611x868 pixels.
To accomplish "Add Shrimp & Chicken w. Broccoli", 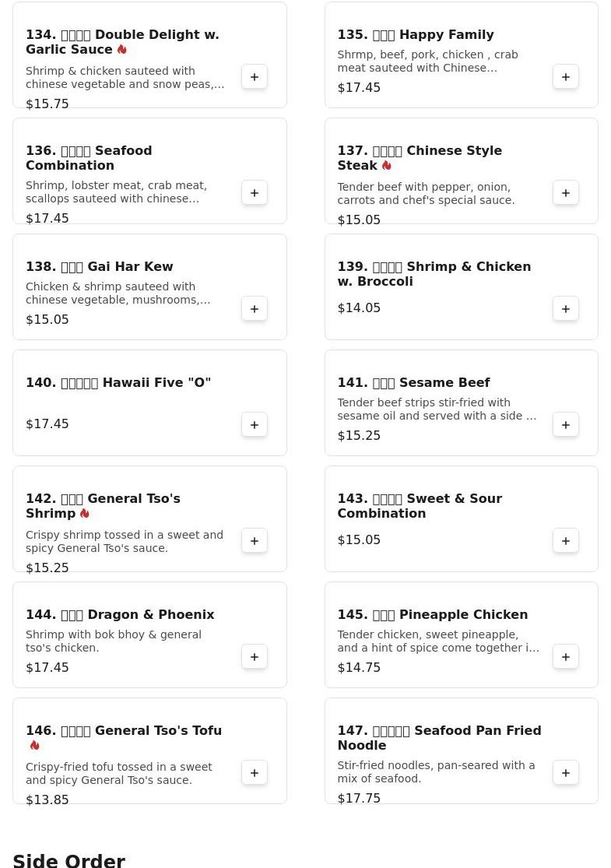I will click(566, 309).
